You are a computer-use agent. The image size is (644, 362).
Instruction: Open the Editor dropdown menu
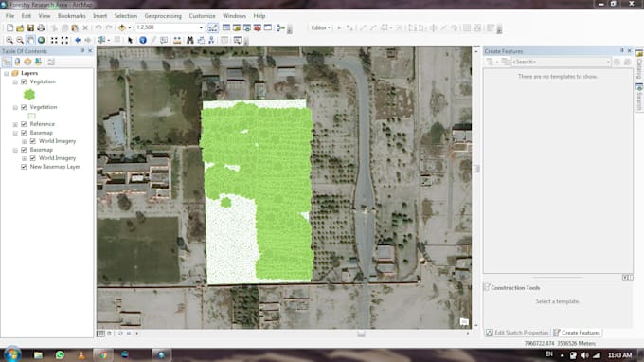pyautogui.click(x=321, y=27)
